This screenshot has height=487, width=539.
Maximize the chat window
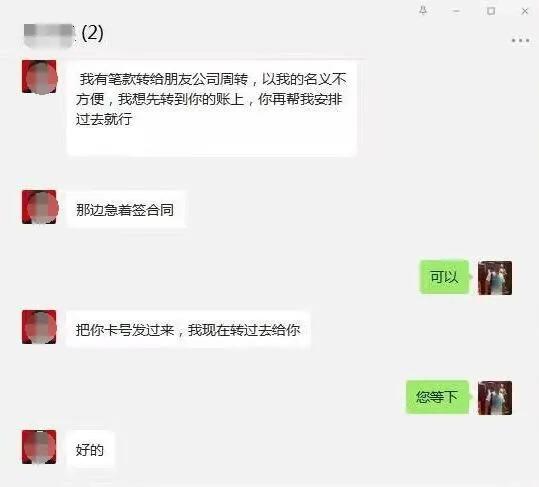tap(491, 11)
